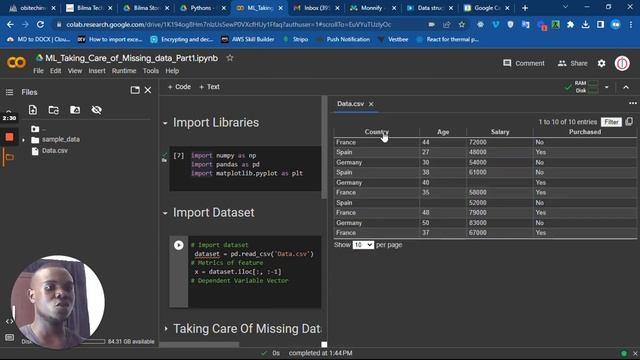Click the notebook vertical scrollbar
Viewport: 640px width, 360px height.
(324, 147)
